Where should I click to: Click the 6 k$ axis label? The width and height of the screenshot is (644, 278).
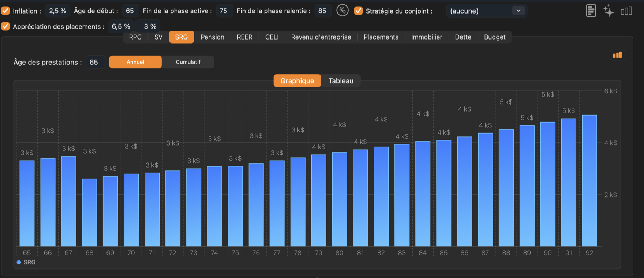coord(610,91)
